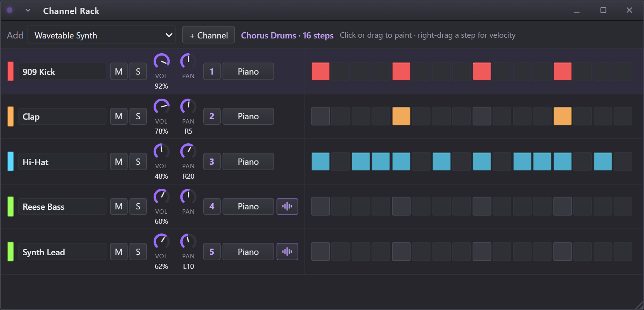644x310 pixels.
Task: Select mixer track number 1 for 909 Kick
Action: pos(212,71)
